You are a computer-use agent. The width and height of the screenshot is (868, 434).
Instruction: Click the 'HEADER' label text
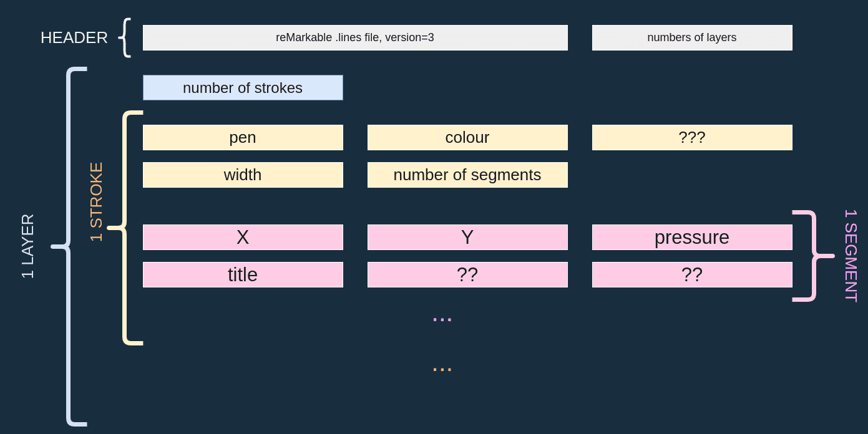(74, 37)
